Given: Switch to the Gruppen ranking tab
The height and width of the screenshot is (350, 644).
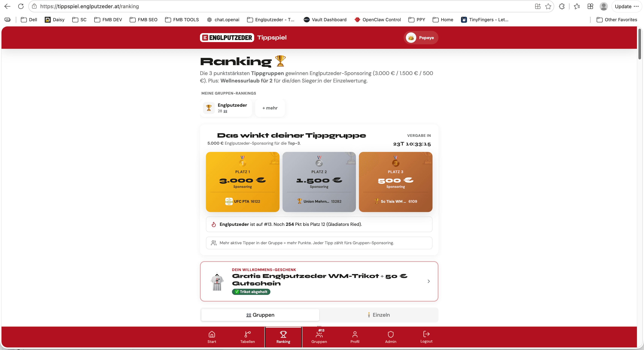Looking at the screenshot, I should (260, 315).
